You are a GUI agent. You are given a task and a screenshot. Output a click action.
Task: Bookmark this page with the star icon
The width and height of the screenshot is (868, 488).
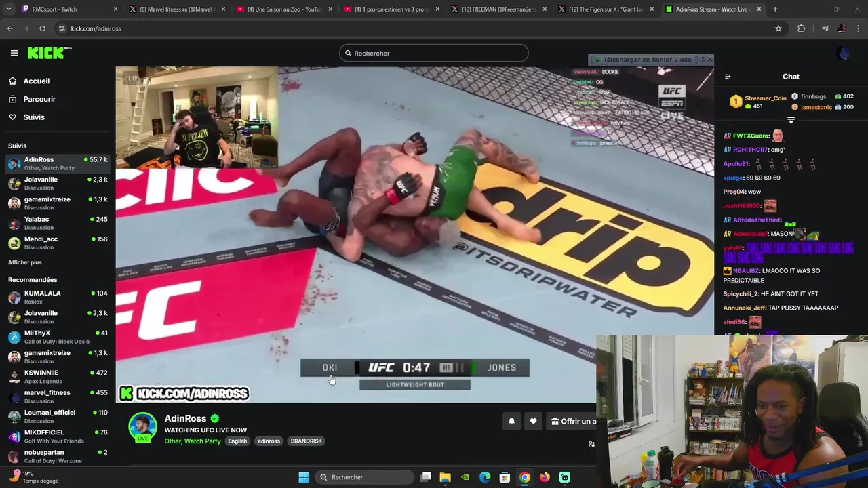[x=778, y=28]
